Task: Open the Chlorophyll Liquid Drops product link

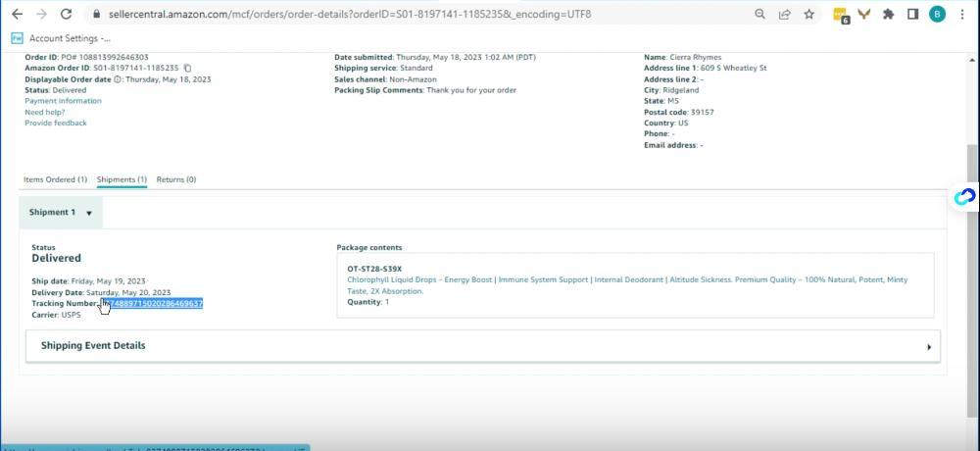Action: tap(627, 285)
